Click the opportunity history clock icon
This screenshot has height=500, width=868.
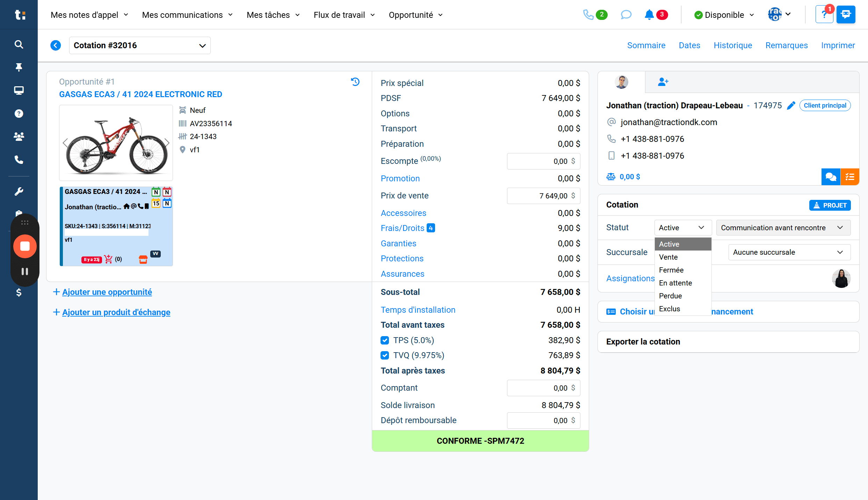tap(355, 82)
